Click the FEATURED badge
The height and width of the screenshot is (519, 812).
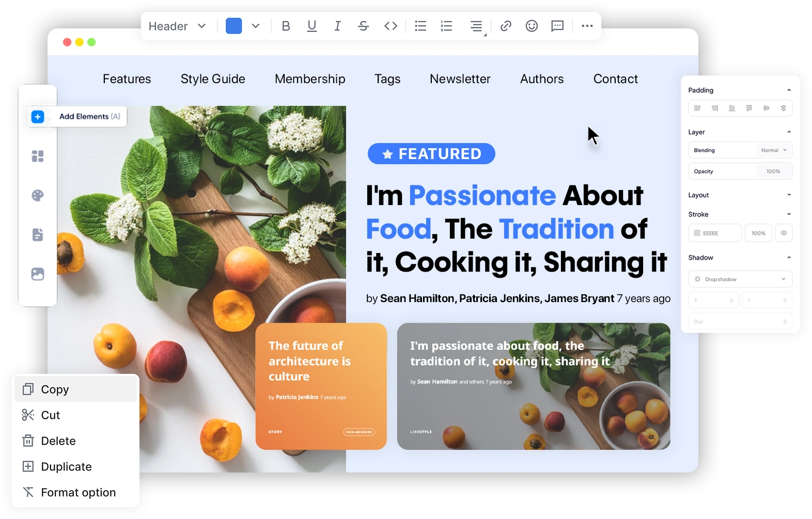tap(431, 154)
